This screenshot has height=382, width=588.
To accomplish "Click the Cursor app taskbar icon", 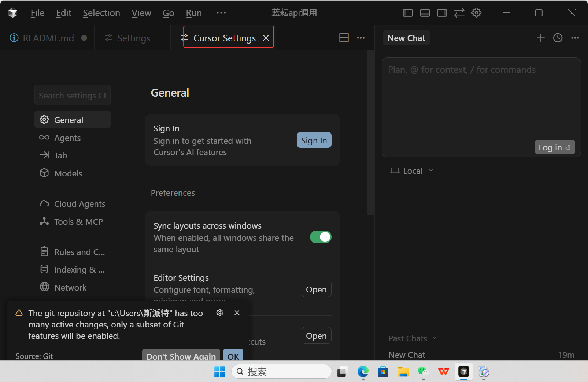I will pyautogui.click(x=464, y=372).
